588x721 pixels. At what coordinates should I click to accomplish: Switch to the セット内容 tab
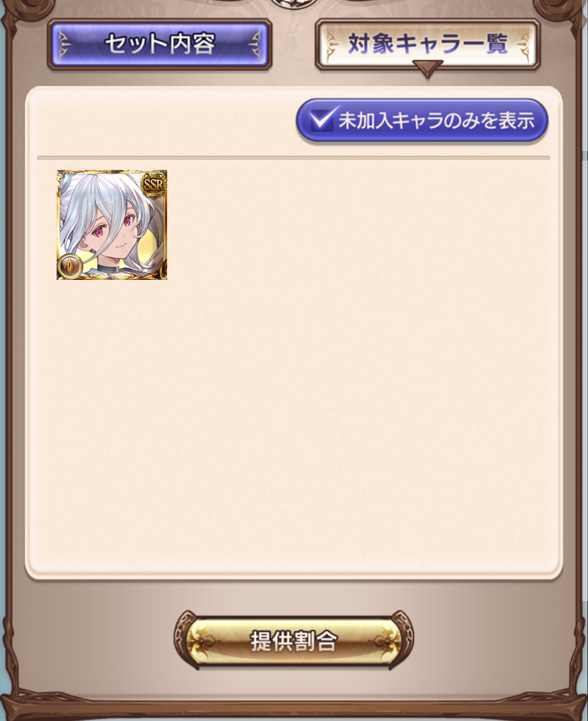[x=160, y=45]
